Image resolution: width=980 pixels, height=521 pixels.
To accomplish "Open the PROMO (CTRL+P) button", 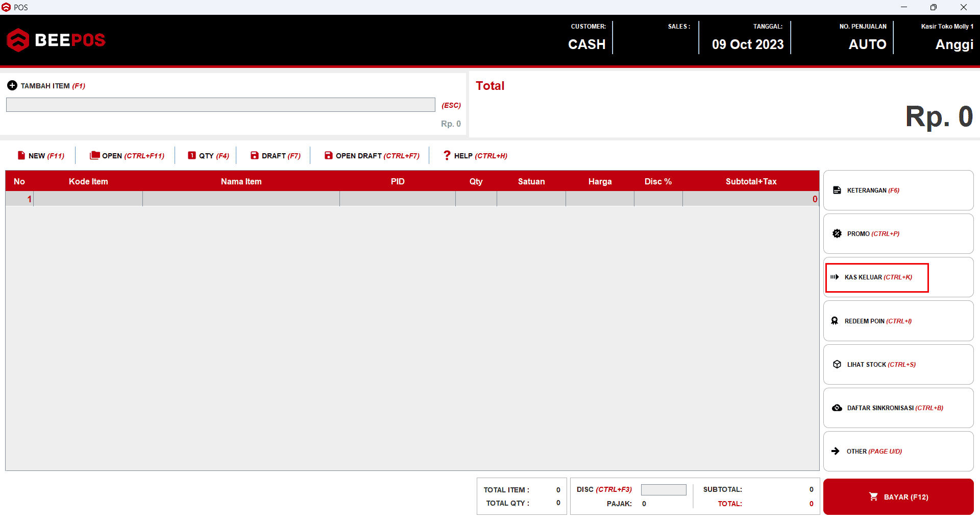I will point(898,233).
